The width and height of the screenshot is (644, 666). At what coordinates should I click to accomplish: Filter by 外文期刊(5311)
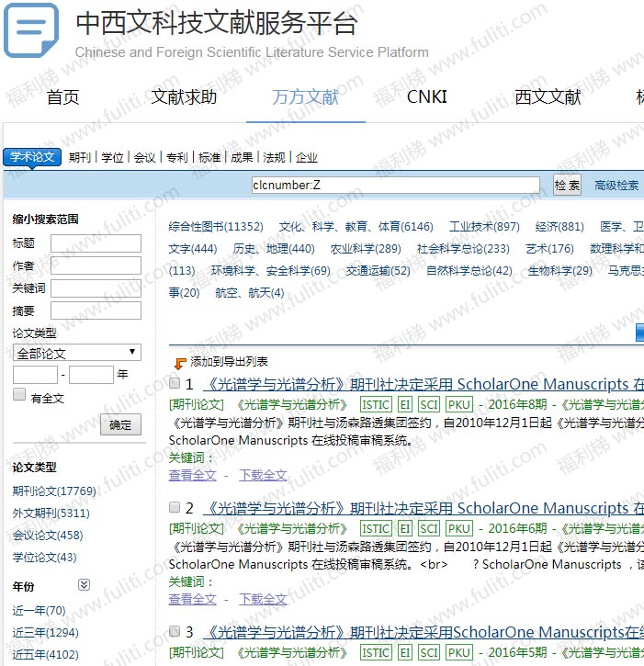[x=51, y=514]
